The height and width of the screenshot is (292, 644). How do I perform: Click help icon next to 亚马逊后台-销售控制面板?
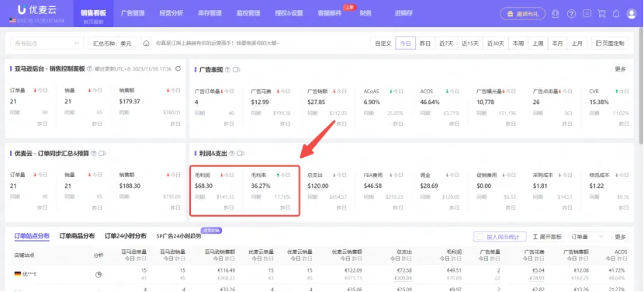pos(89,69)
